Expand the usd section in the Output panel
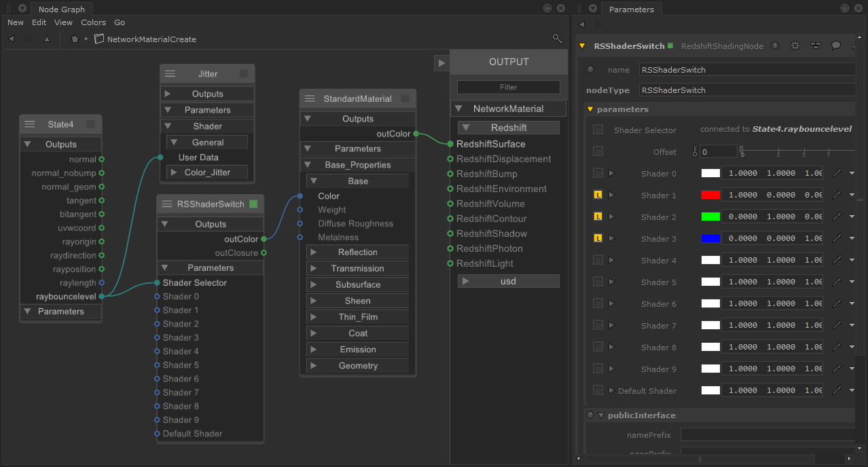Screen dimensions: 868x467 465,281
